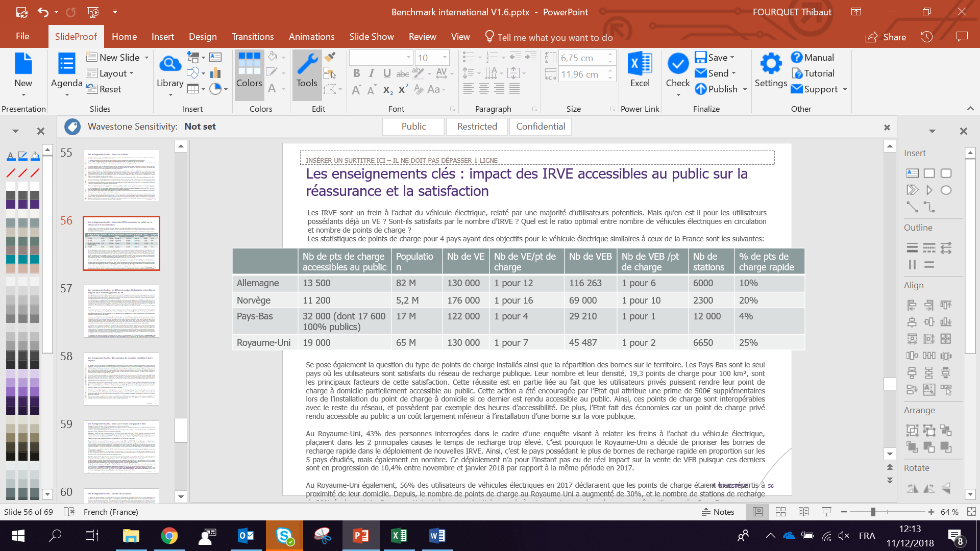Open the font name combo box
The width and height of the screenshot is (980, 551).
tap(381, 58)
